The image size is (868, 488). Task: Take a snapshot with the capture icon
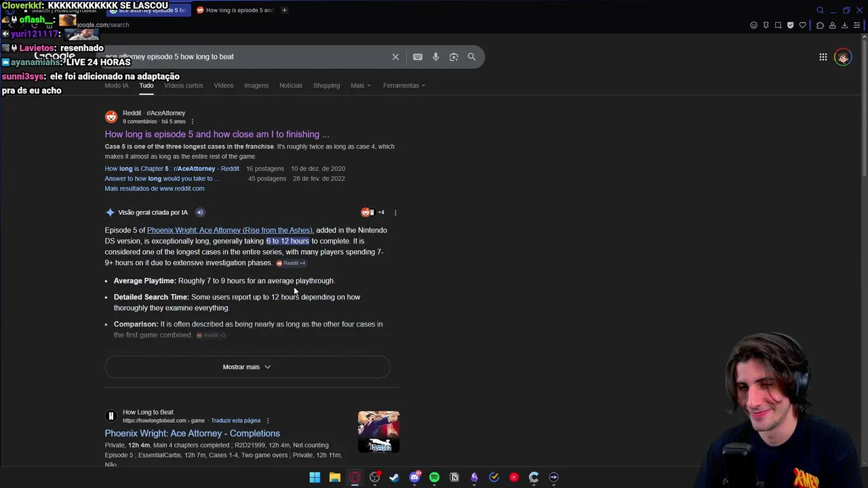click(x=778, y=25)
